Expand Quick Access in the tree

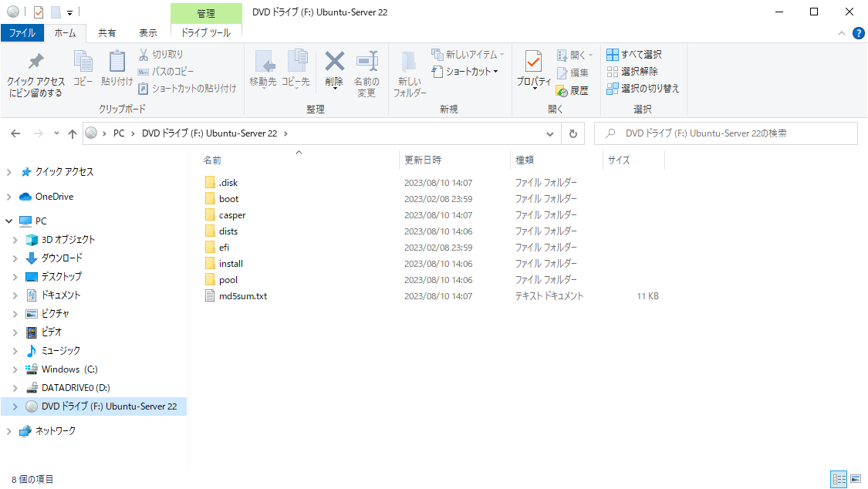8,172
